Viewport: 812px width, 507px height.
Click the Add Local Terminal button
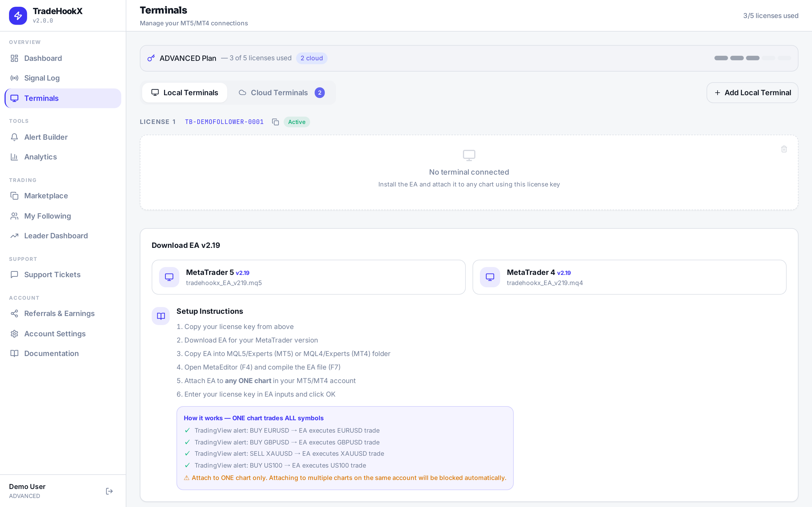point(752,93)
